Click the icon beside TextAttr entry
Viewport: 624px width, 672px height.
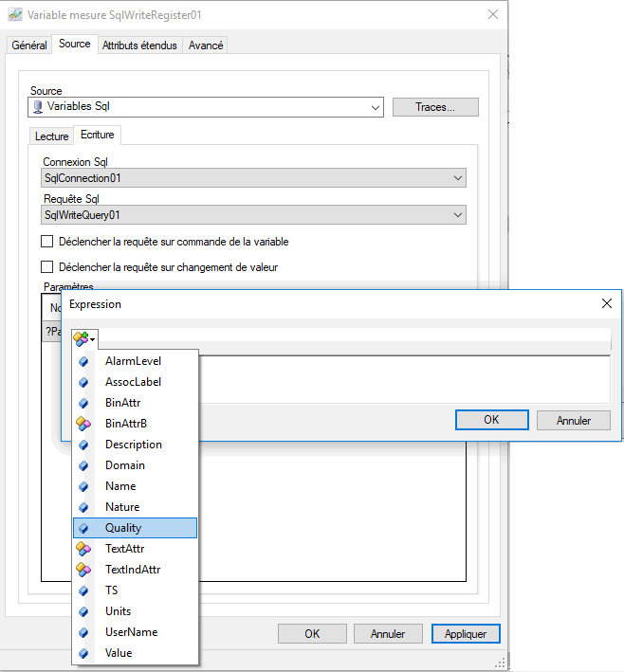pyautogui.click(x=83, y=549)
